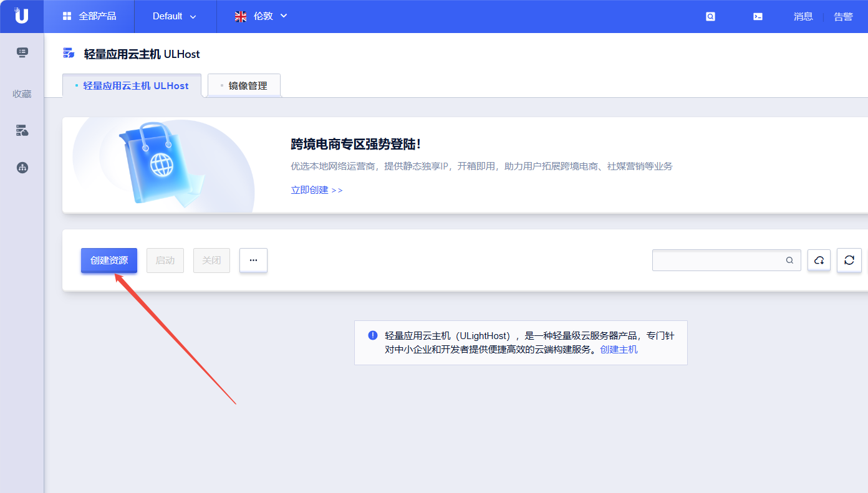868x493 pixels.
Task: Click the refresh list icon
Action: (849, 261)
